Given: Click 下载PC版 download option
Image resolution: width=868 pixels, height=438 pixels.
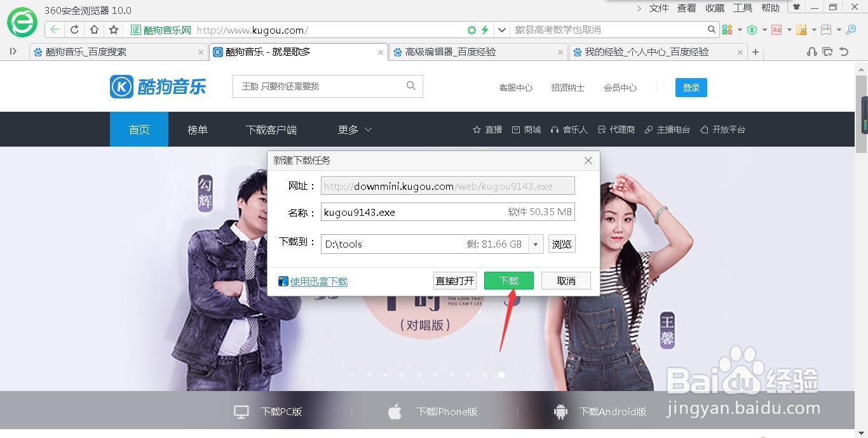Looking at the screenshot, I should tap(268, 411).
